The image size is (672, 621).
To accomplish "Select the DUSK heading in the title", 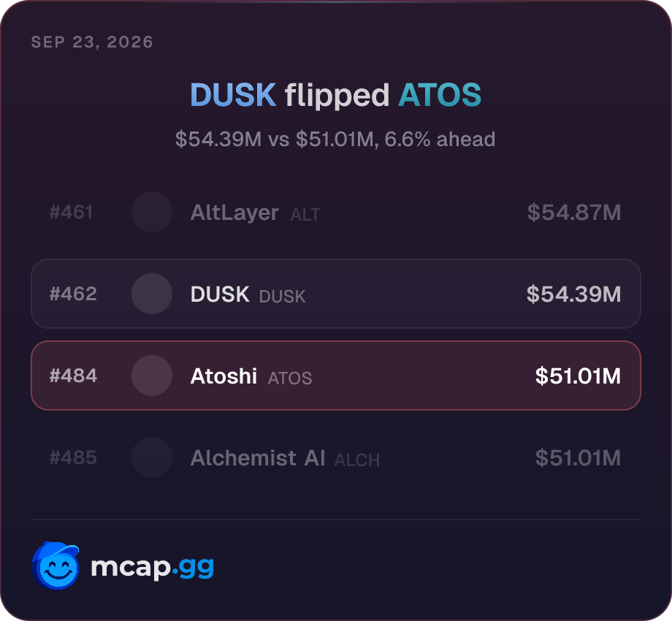I will (x=233, y=95).
